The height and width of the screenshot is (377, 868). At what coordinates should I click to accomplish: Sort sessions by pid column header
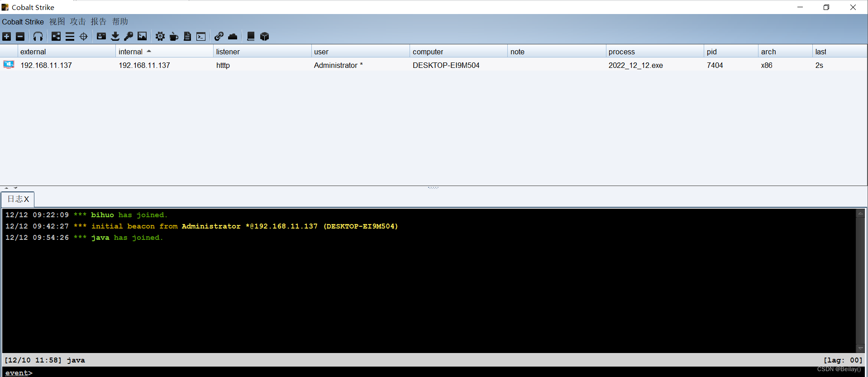[x=731, y=52]
